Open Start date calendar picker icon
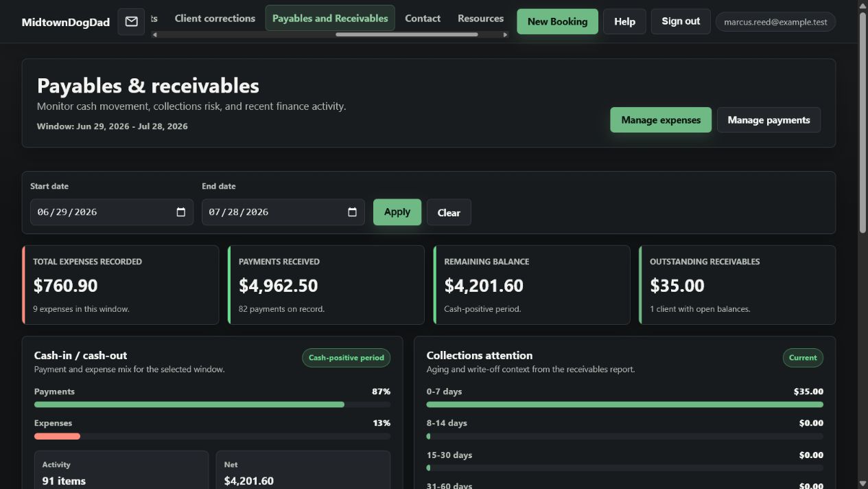 click(x=181, y=212)
